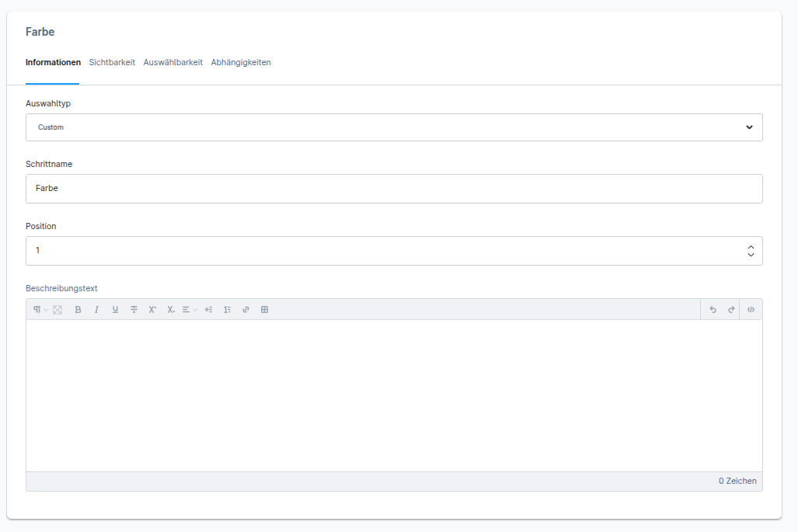Switch editor to code view
798x532 pixels.
click(x=751, y=310)
